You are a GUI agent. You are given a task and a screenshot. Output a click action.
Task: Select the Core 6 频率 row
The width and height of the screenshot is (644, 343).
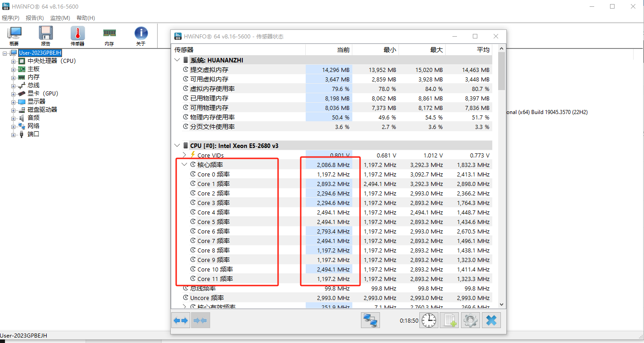click(x=332, y=231)
